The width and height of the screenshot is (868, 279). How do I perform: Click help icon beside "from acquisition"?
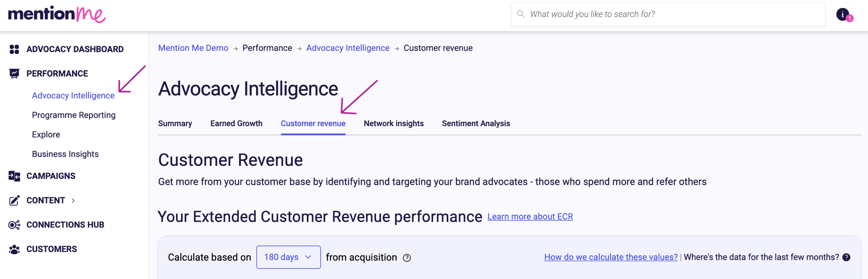pyautogui.click(x=407, y=258)
